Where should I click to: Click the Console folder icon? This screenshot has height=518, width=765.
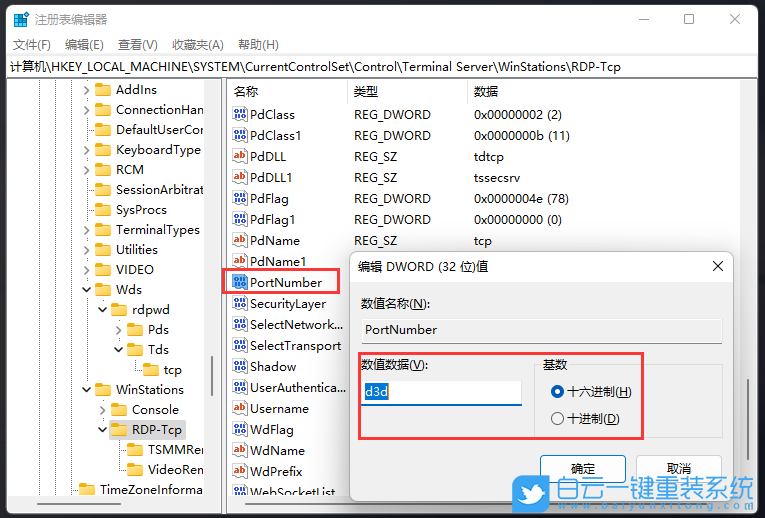click(119, 410)
